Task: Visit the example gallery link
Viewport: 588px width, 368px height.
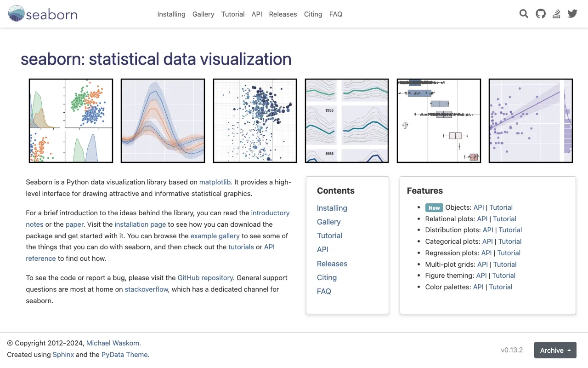Action: click(215, 236)
